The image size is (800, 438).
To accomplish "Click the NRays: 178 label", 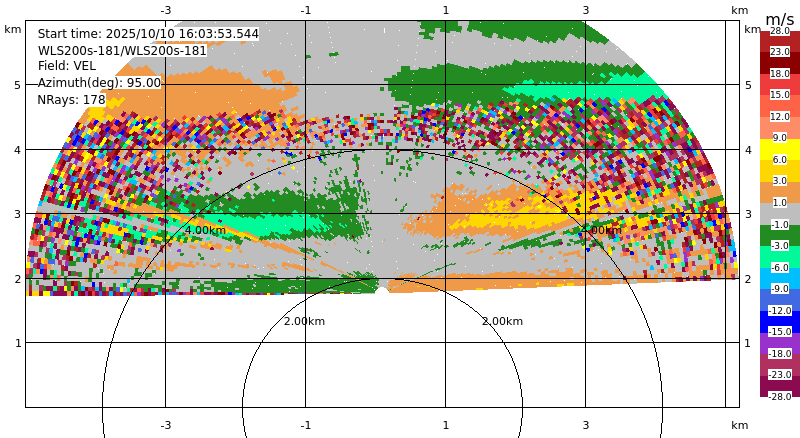I will [x=71, y=100].
